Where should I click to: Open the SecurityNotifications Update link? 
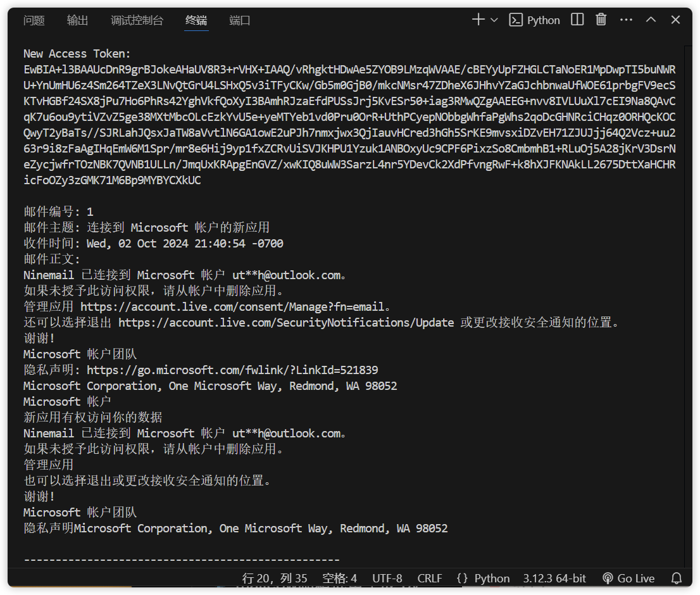(x=286, y=323)
